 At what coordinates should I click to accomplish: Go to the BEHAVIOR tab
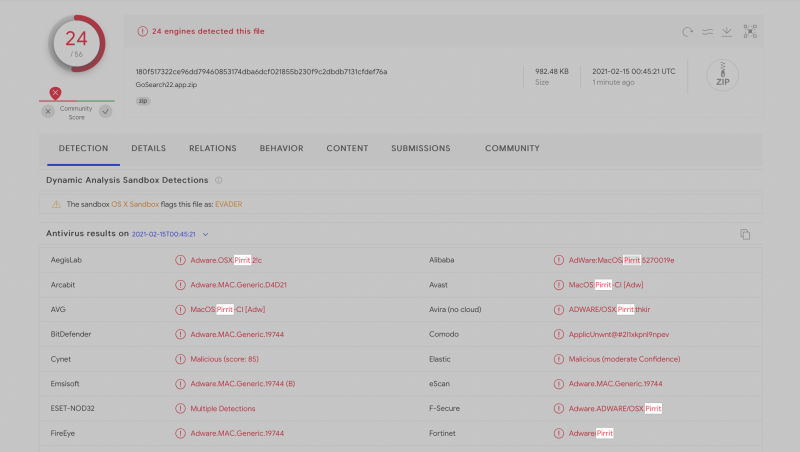tap(281, 148)
